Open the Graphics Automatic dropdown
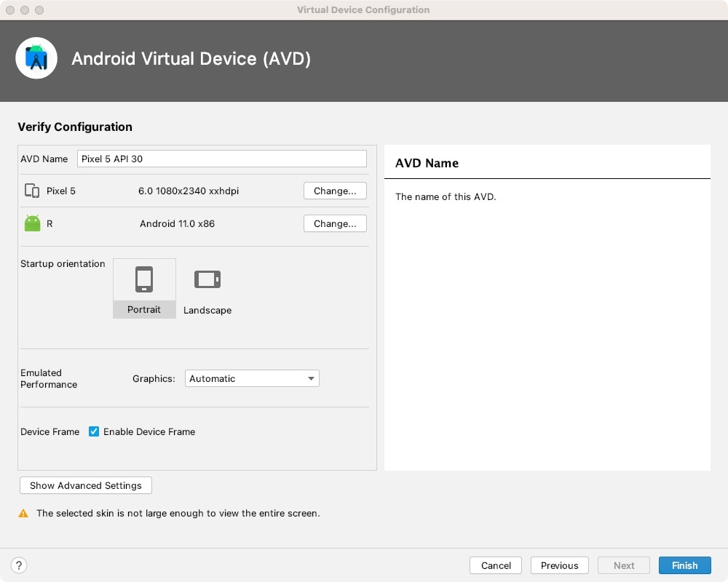The image size is (728, 582). pos(252,378)
